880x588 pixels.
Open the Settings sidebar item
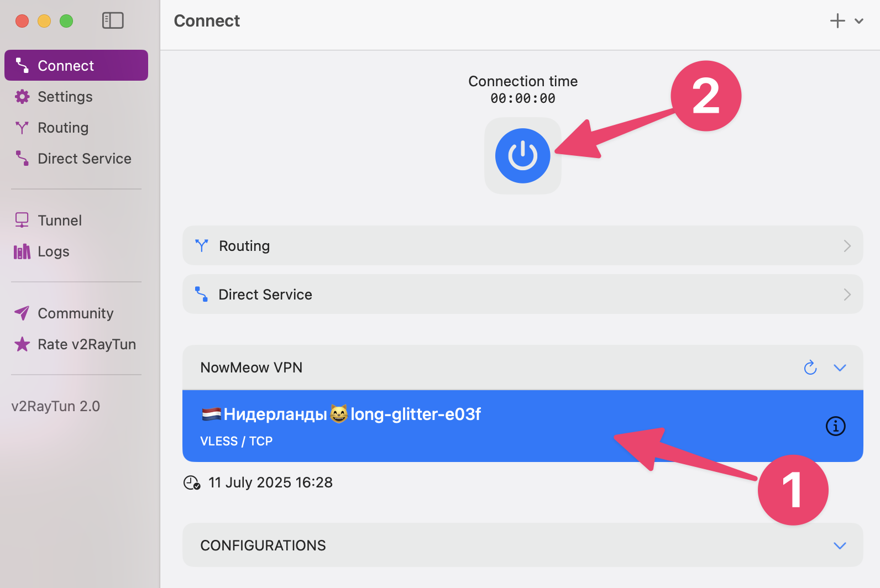pyautogui.click(x=65, y=97)
